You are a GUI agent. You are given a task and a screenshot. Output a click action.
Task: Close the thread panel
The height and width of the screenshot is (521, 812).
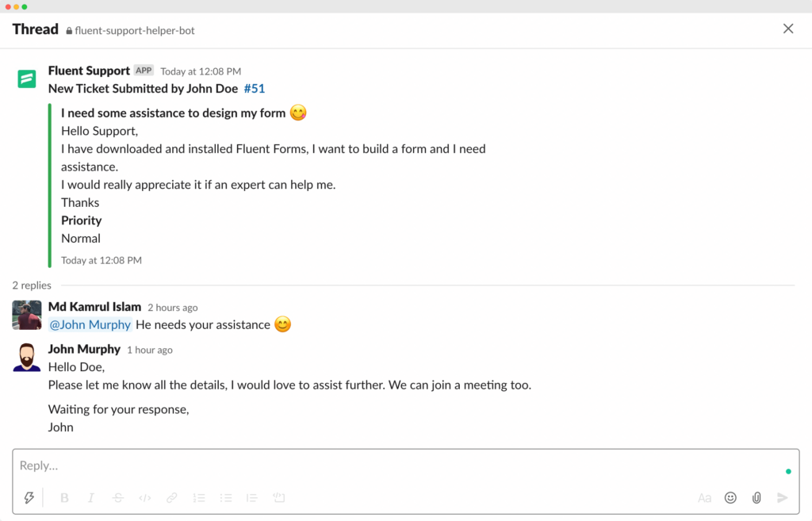coord(788,29)
